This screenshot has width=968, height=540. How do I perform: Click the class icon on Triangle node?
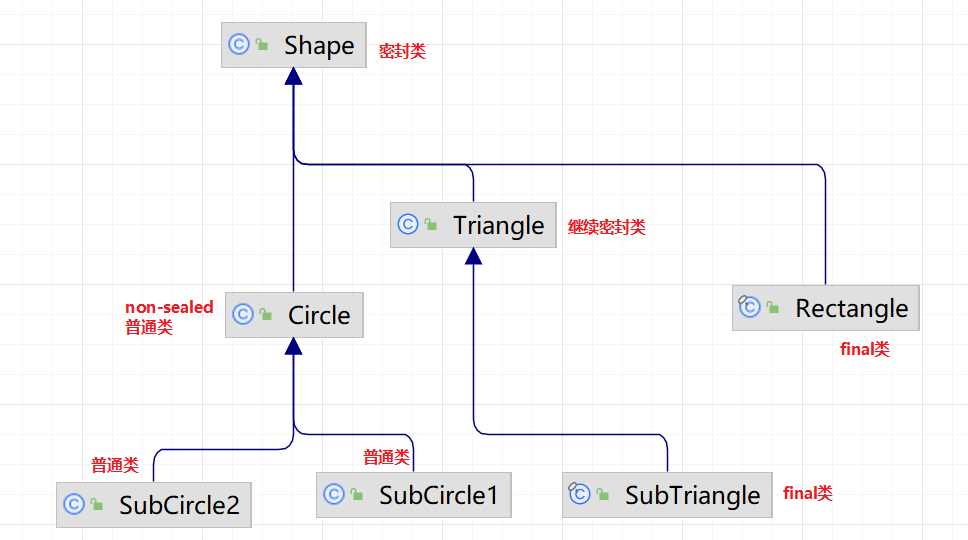coord(408,224)
